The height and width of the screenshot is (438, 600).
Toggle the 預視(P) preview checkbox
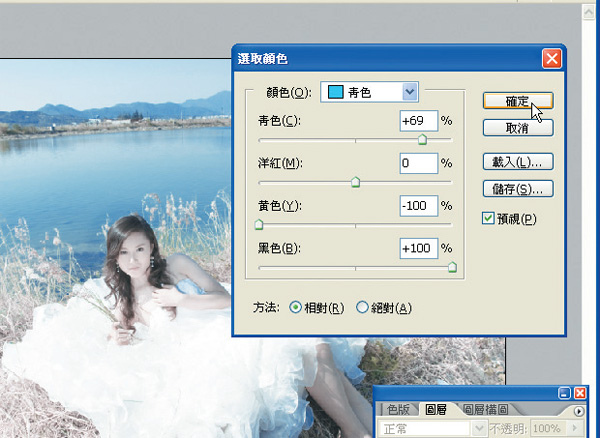coord(488,218)
